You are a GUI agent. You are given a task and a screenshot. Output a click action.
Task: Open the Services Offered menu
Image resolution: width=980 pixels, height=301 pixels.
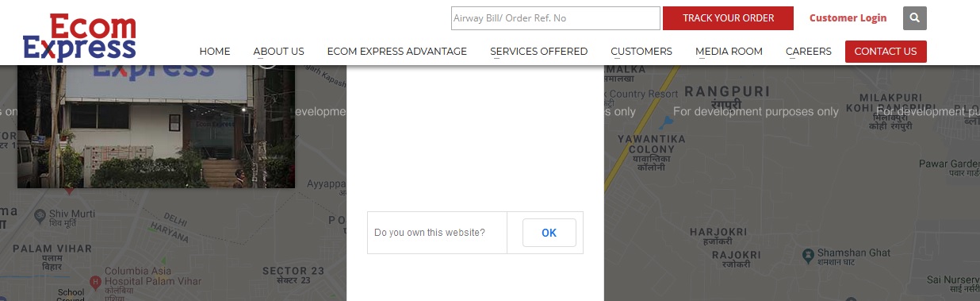coord(538,52)
